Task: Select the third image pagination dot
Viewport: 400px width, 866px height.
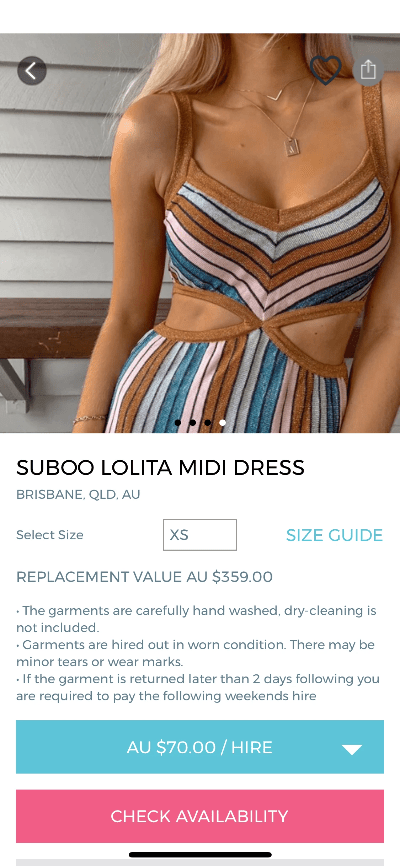Action: pyautogui.click(x=207, y=423)
